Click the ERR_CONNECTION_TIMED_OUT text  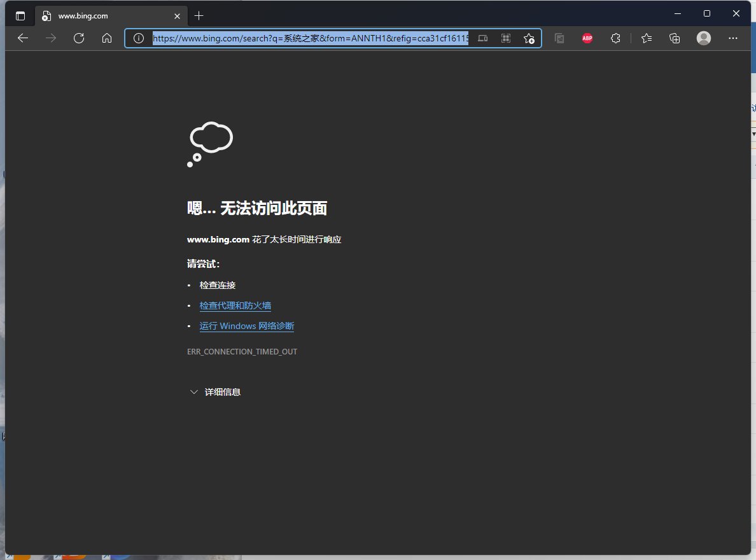(242, 352)
